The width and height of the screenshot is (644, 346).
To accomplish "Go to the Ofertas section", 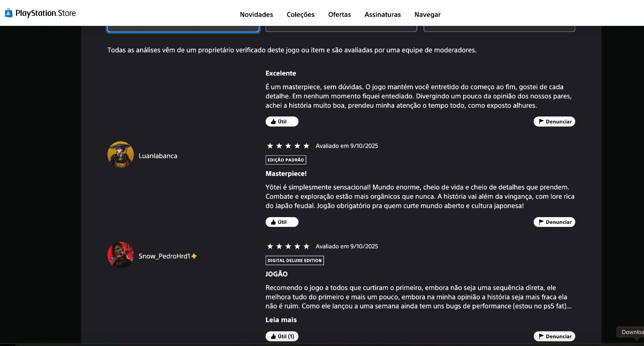I will [339, 14].
